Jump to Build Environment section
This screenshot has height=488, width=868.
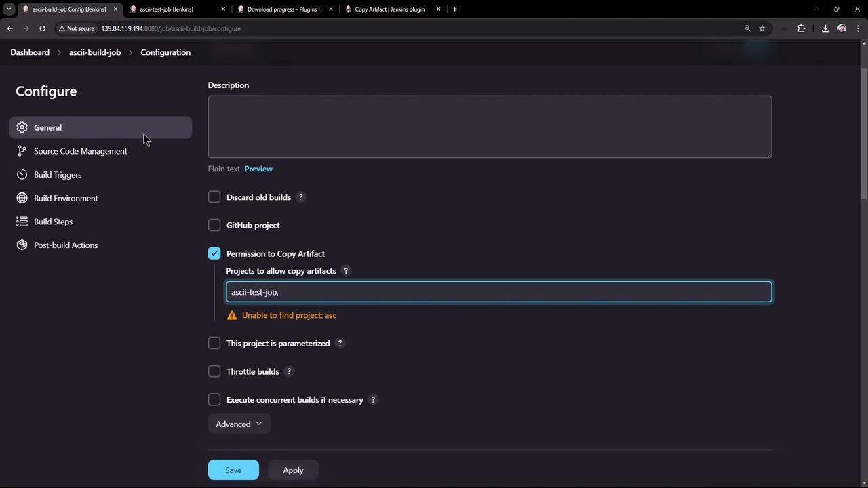(x=101, y=198)
